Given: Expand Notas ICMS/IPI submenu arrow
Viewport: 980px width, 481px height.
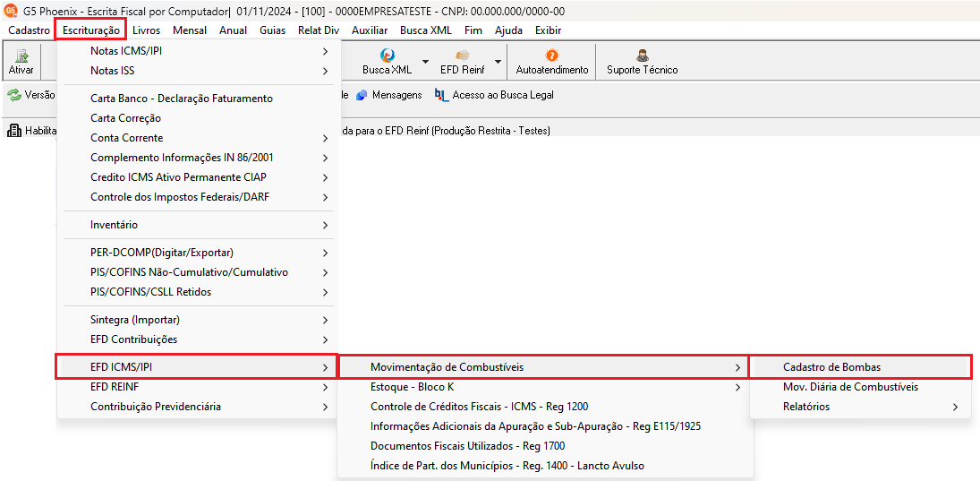Looking at the screenshot, I should [325, 51].
